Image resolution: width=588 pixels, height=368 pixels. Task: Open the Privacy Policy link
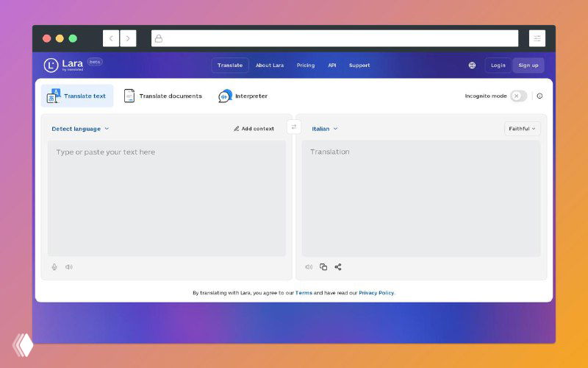(376, 293)
